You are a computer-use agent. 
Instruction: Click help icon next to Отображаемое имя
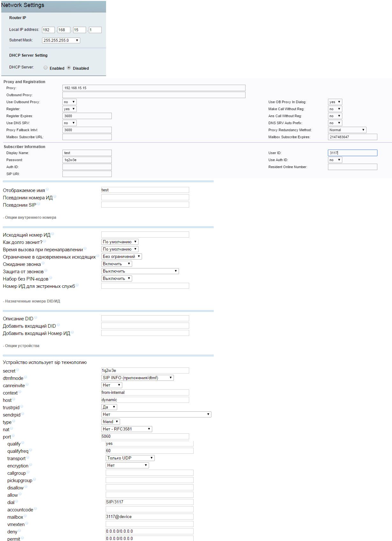(47, 189)
